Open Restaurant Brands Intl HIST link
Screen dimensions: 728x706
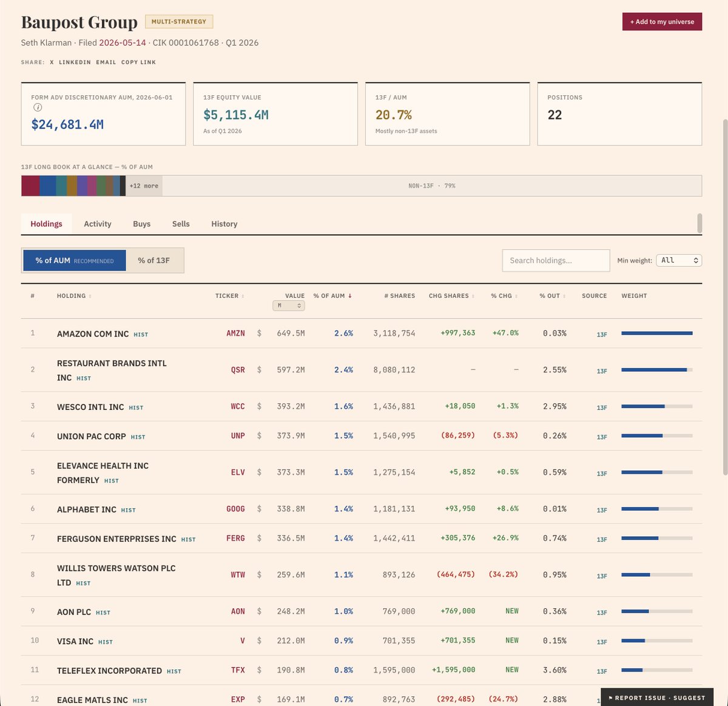click(84, 378)
